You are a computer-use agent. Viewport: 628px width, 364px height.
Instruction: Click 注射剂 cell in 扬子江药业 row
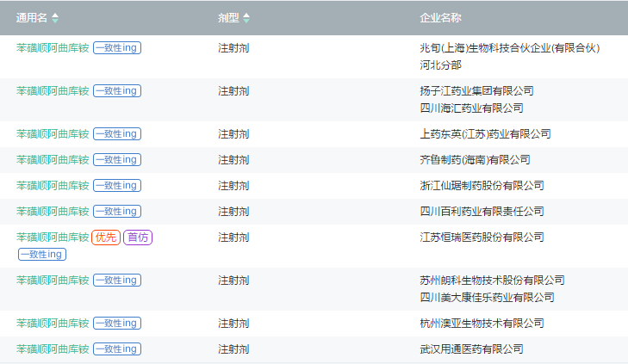pyautogui.click(x=233, y=91)
